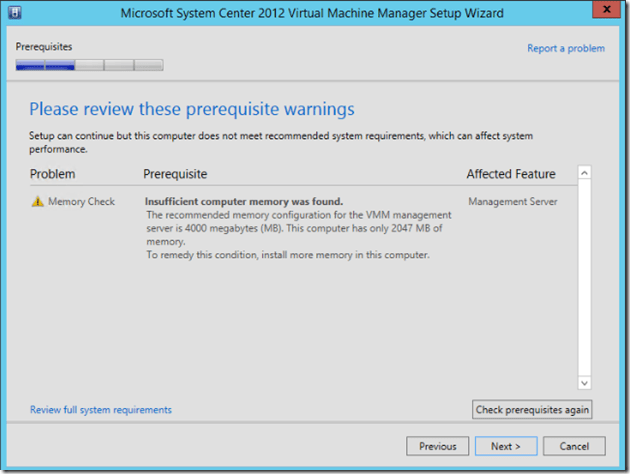
Task: Proceed by clicking Next >
Action: click(505, 446)
